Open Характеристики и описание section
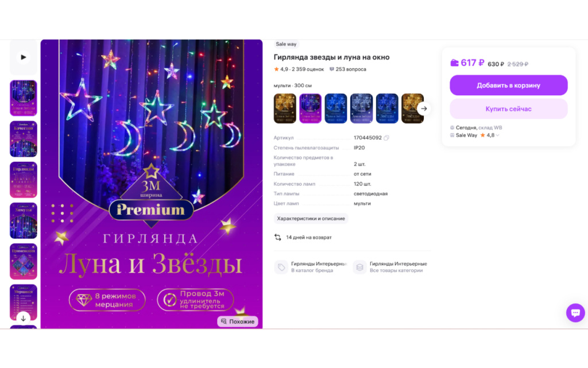Image resolution: width=588 pixels, height=368 pixels. [x=311, y=219]
